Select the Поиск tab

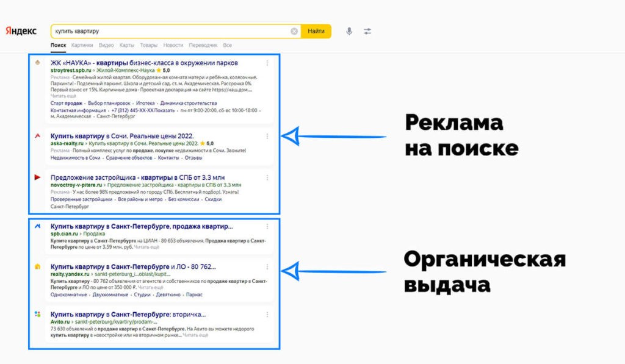[58, 45]
